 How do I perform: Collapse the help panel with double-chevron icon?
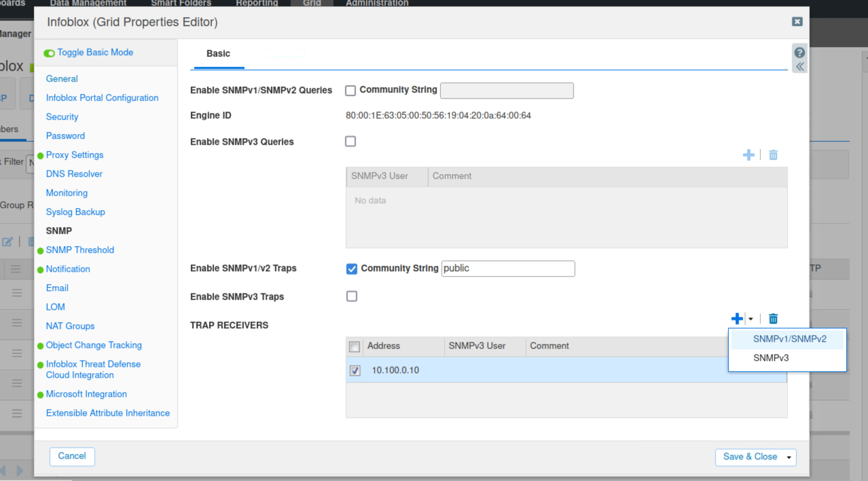point(800,67)
